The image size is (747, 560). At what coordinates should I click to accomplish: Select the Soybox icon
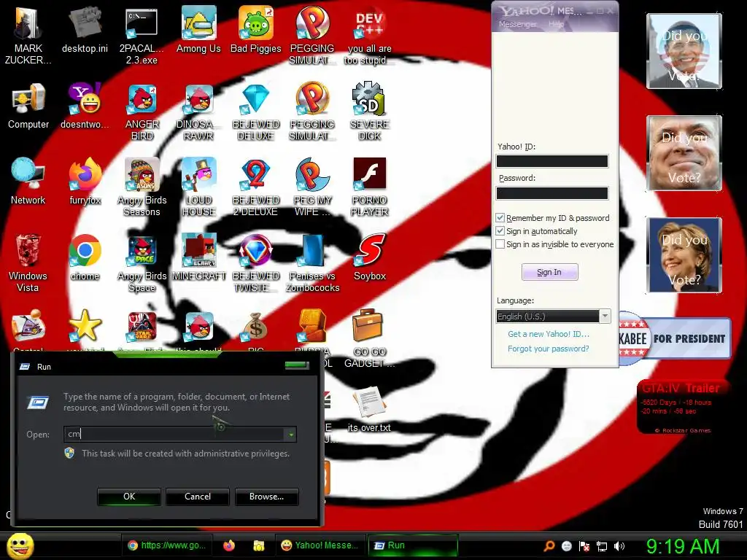pyautogui.click(x=370, y=257)
